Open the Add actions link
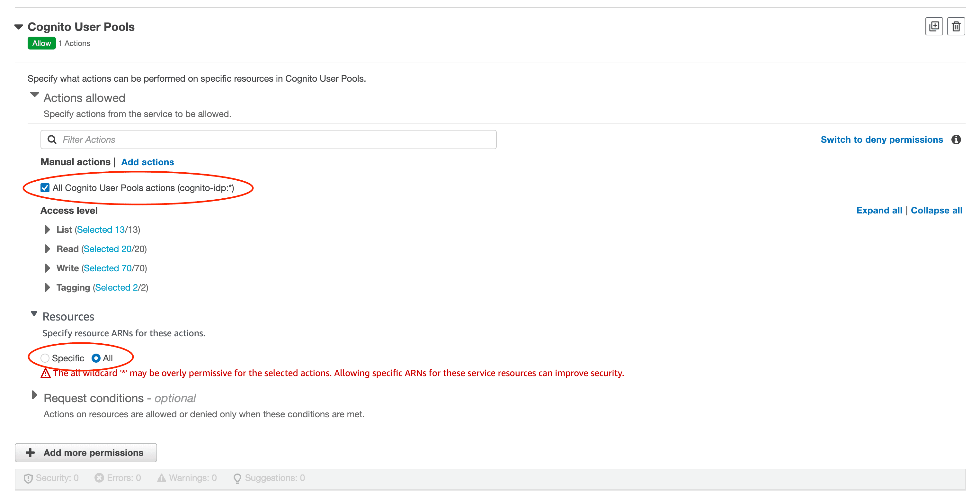The width and height of the screenshot is (980, 497). (x=147, y=162)
